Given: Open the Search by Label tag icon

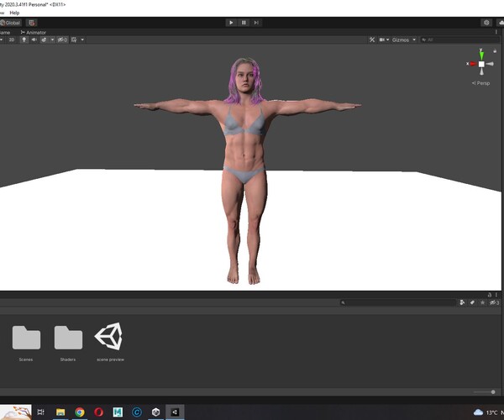Looking at the screenshot, I should tap(472, 302).
